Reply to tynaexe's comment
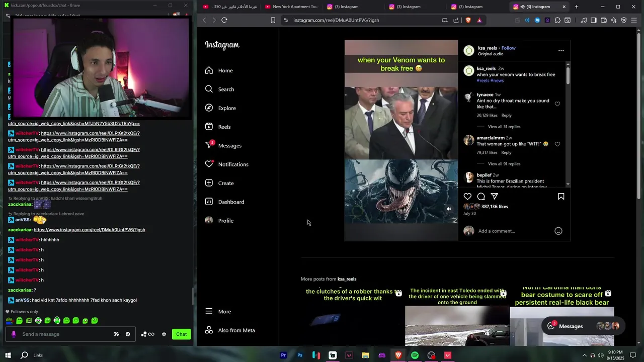Image resolution: width=644 pixels, height=362 pixels. coord(506,115)
